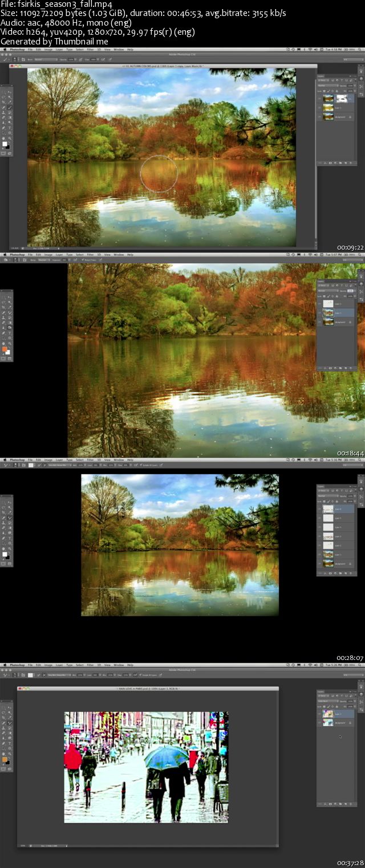Hide the Background layer in the 00:37:28 frame
This screenshot has height=868, width=365.
(x=319, y=722)
